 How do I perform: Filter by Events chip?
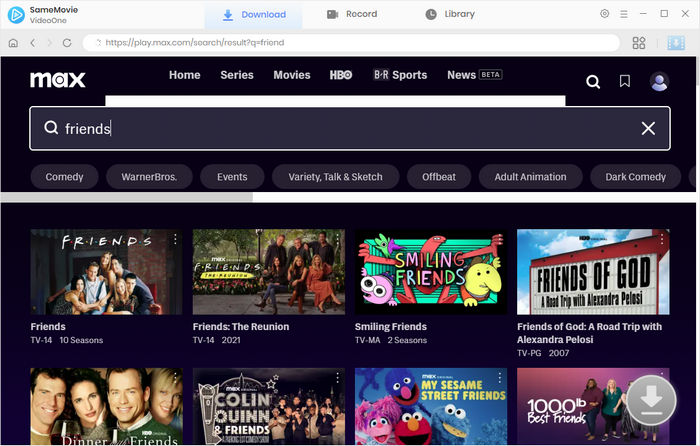232,177
